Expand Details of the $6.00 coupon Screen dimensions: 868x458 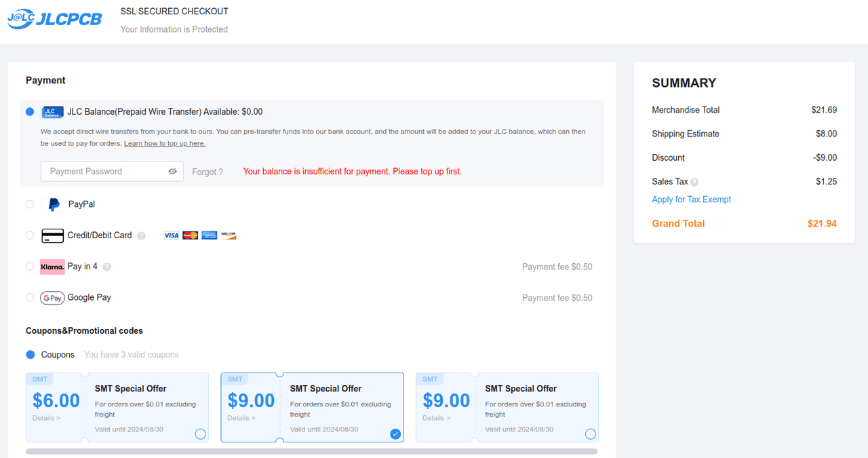coord(46,418)
